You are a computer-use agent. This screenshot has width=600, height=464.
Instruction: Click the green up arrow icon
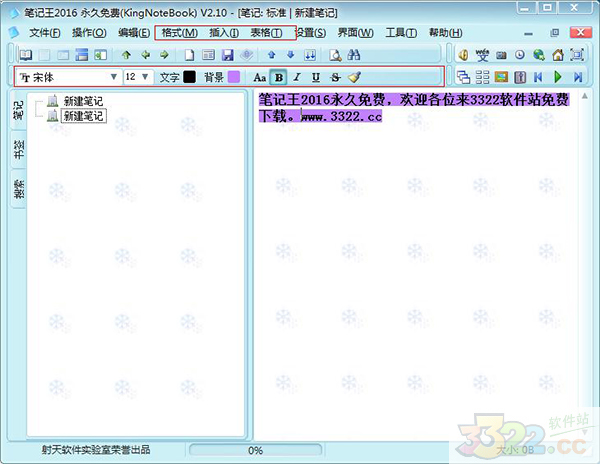click(x=126, y=55)
